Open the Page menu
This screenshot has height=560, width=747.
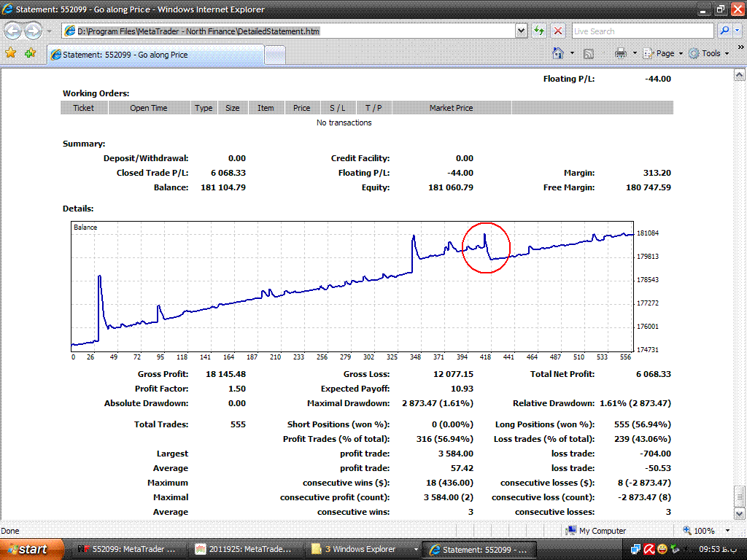click(663, 53)
